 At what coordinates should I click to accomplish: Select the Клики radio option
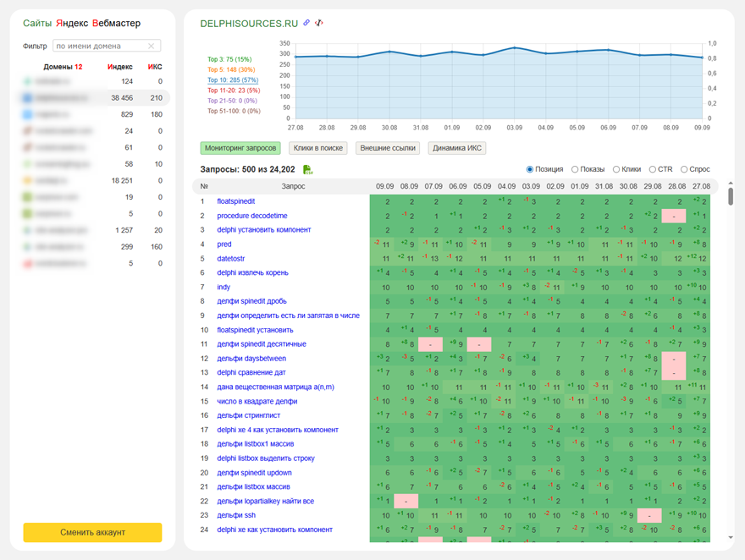point(616,170)
